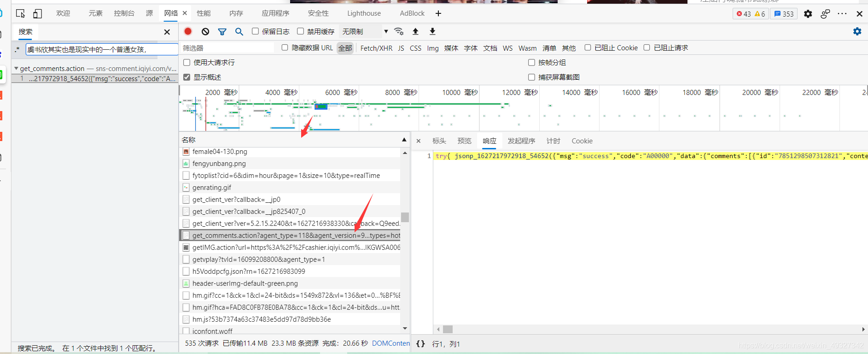Open the Timing tab of request

(x=553, y=141)
